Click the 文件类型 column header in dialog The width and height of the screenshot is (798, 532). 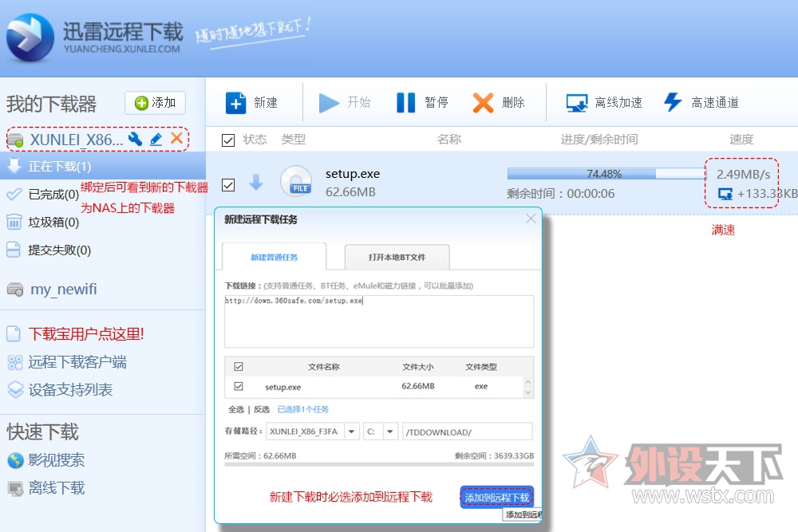[x=481, y=367]
